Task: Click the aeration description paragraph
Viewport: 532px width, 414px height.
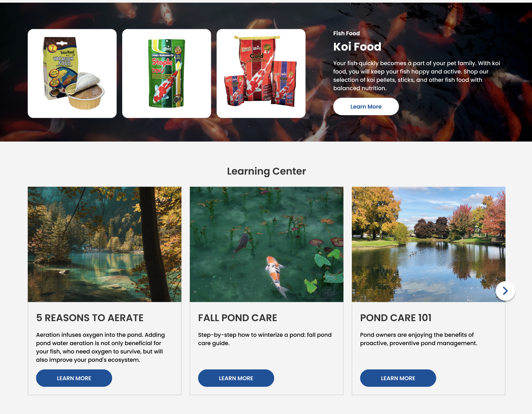Action: 100,347
